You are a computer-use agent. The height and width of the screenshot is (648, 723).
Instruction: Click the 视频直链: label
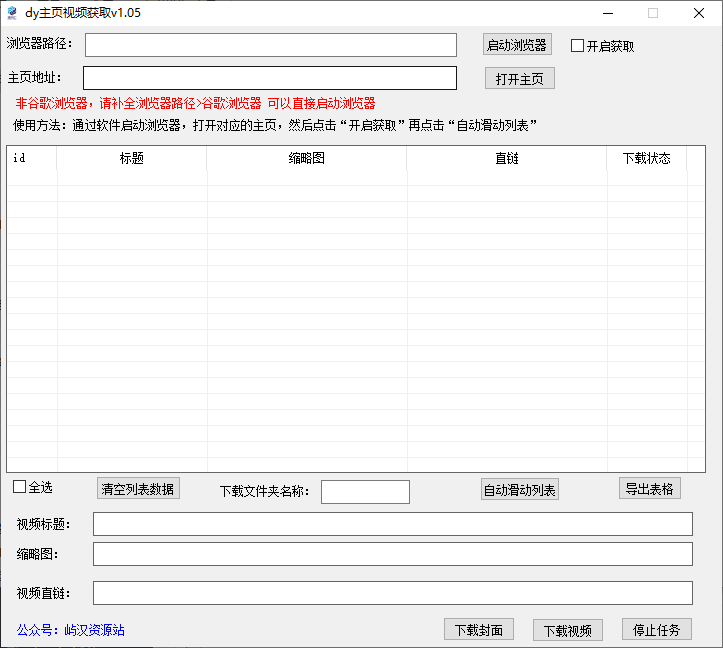43,593
